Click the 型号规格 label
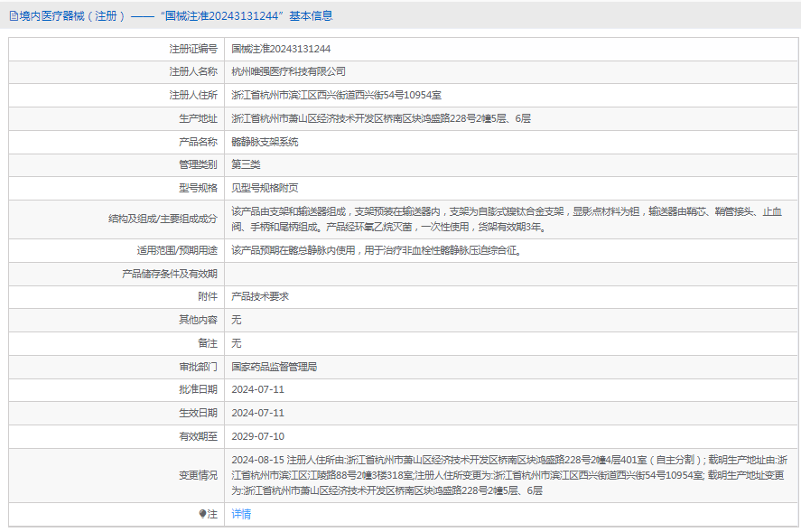The height and width of the screenshot is (532, 801). click(x=198, y=188)
